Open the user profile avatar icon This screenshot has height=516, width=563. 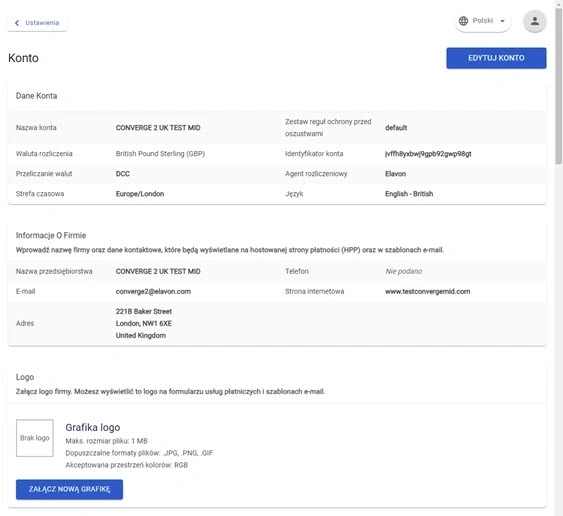pos(535,21)
